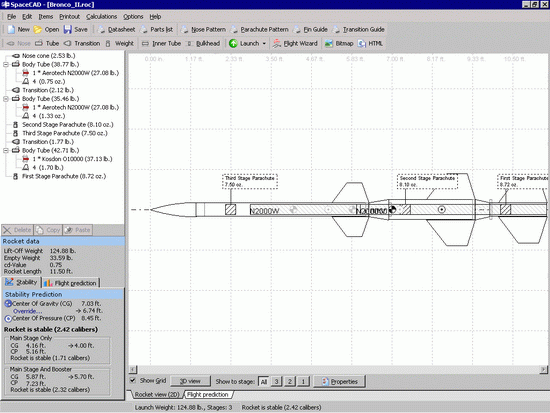
Task: Toggle the Show Grid checkbox
Action: click(133, 380)
